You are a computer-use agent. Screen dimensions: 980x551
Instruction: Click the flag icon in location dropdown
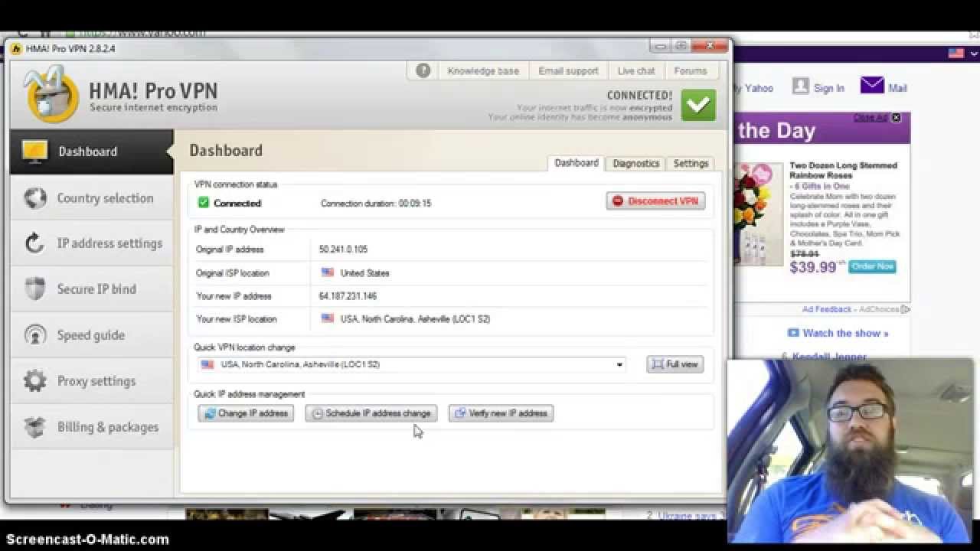tap(207, 364)
